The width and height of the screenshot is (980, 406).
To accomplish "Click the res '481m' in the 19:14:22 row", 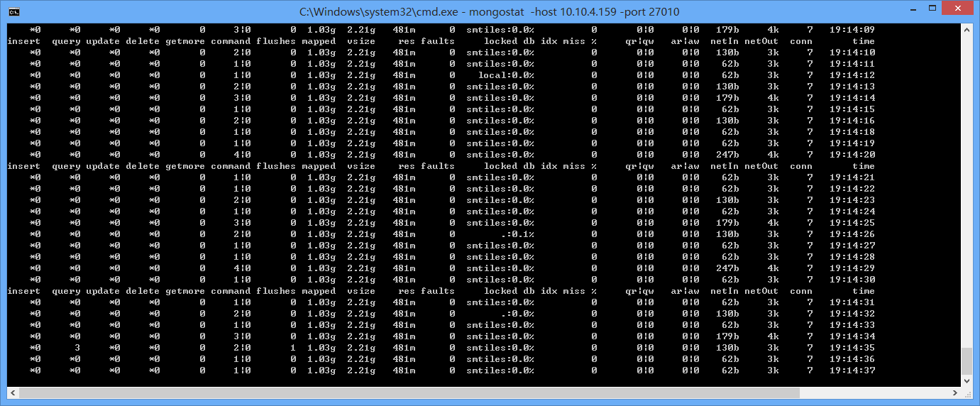I will click(404, 189).
